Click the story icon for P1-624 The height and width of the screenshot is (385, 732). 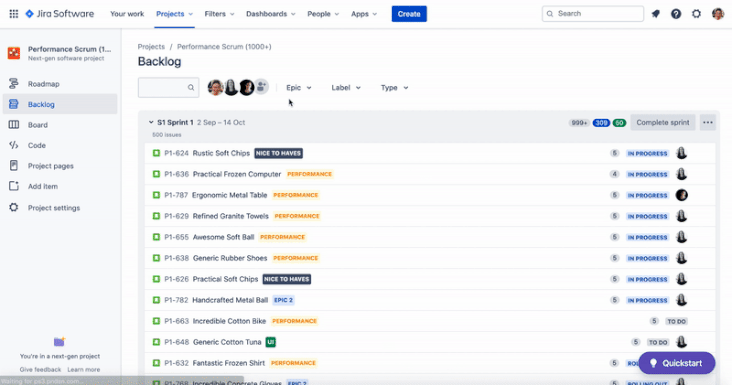pyautogui.click(x=156, y=153)
